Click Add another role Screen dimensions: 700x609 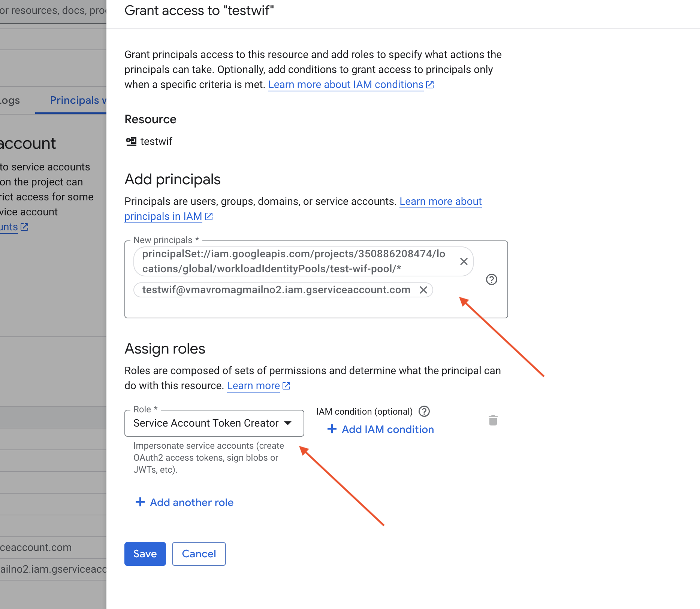coord(191,502)
